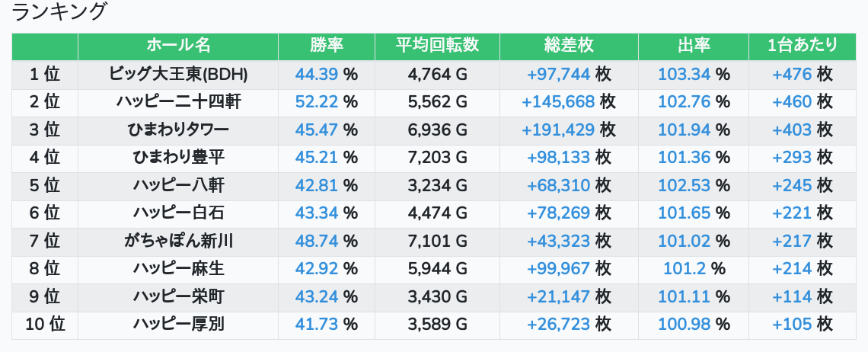Select the ハッピー白石 hall name
Image resolution: width=868 pixels, height=352 pixels.
[178, 213]
